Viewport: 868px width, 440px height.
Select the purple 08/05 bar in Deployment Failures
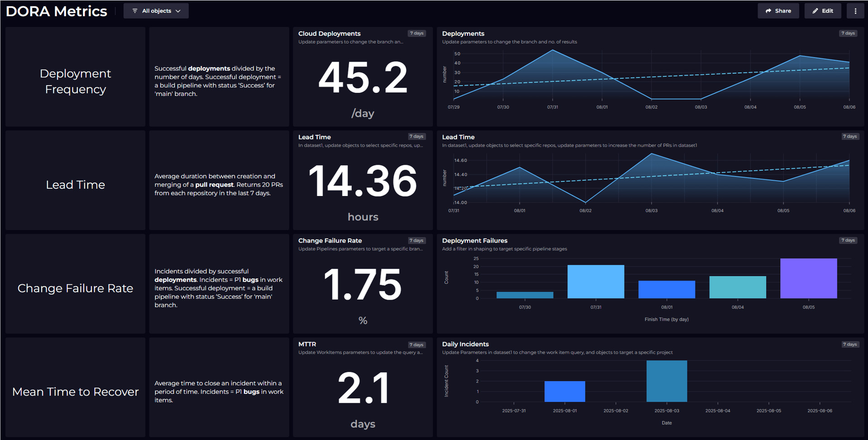click(x=808, y=278)
